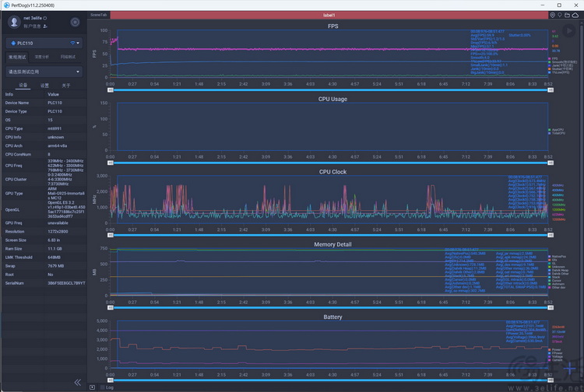
Task: Click the blue plus add-chart icon
Action: point(569,369)
